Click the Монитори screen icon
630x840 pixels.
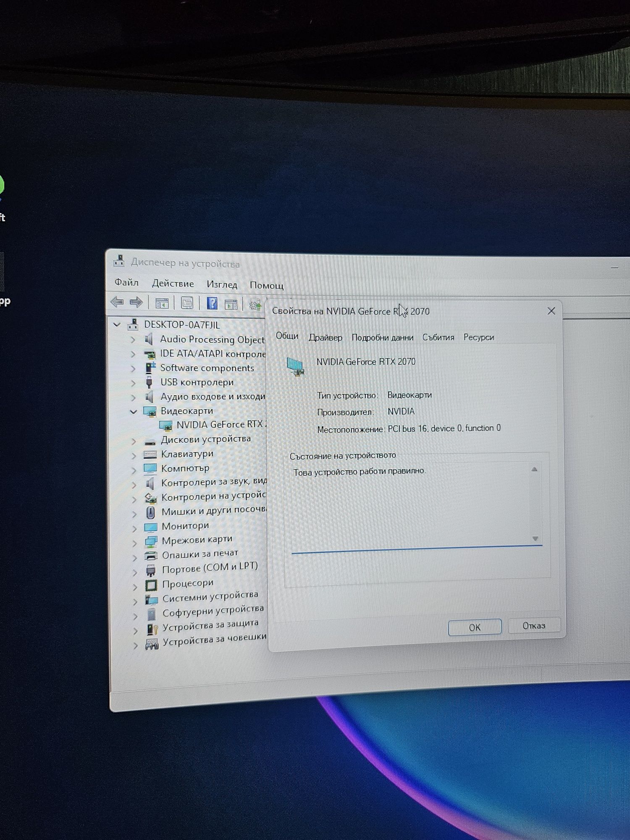click(x=151, y=527)
